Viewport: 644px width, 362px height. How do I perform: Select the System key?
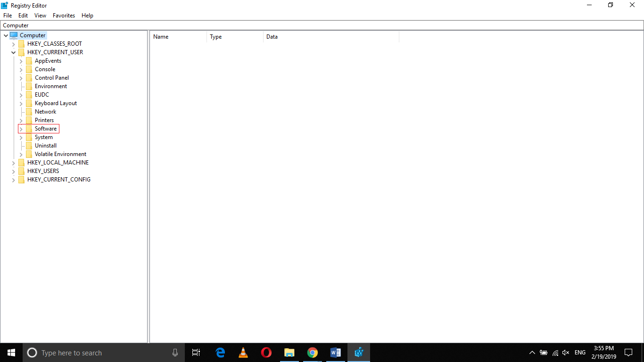coord(44,137)
